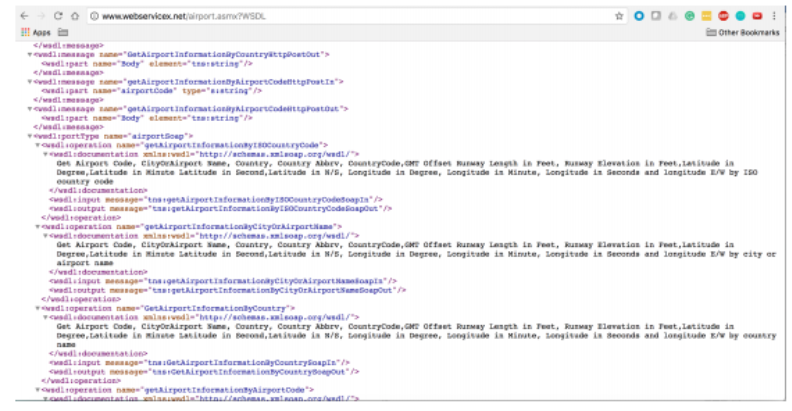Collapse documentation under getAirportInformationByCityOrAirportName operation

pos(45,236)
